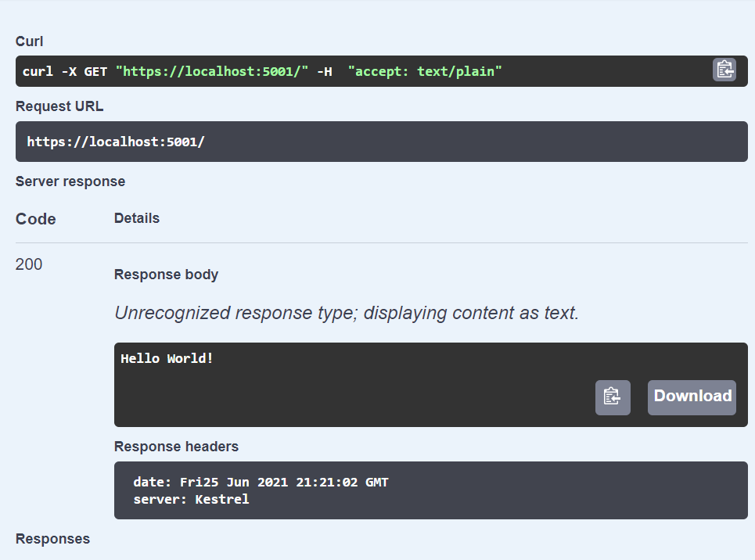Click the server: Kestrel header line

191,499
